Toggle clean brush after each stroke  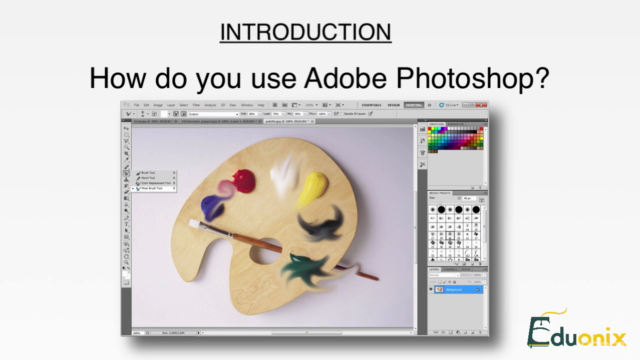click(184, 114)
